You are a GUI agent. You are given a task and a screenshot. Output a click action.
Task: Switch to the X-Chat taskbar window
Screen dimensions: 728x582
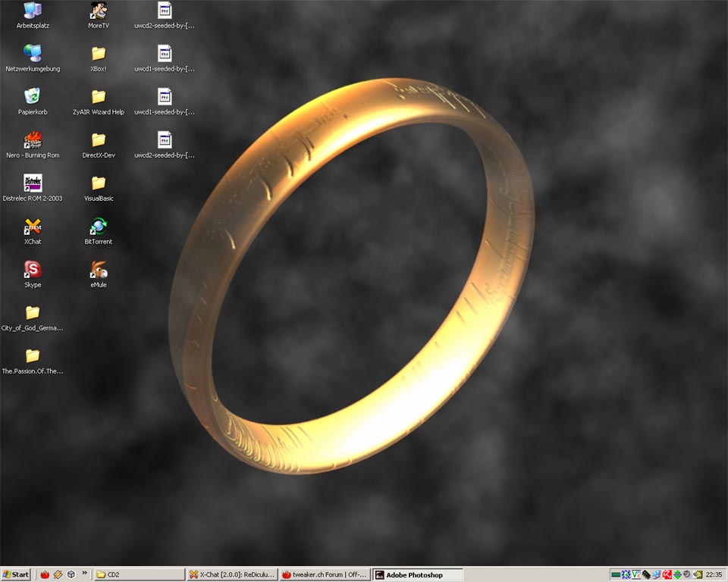tap(232, 574)
